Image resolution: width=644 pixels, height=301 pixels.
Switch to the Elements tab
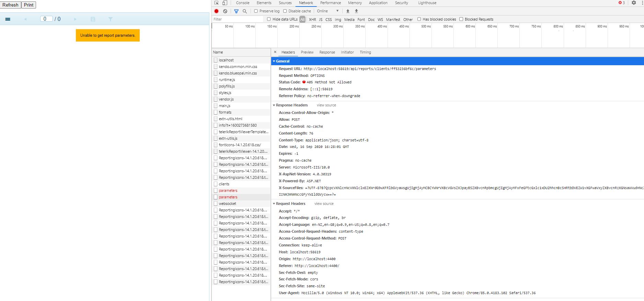264,3
